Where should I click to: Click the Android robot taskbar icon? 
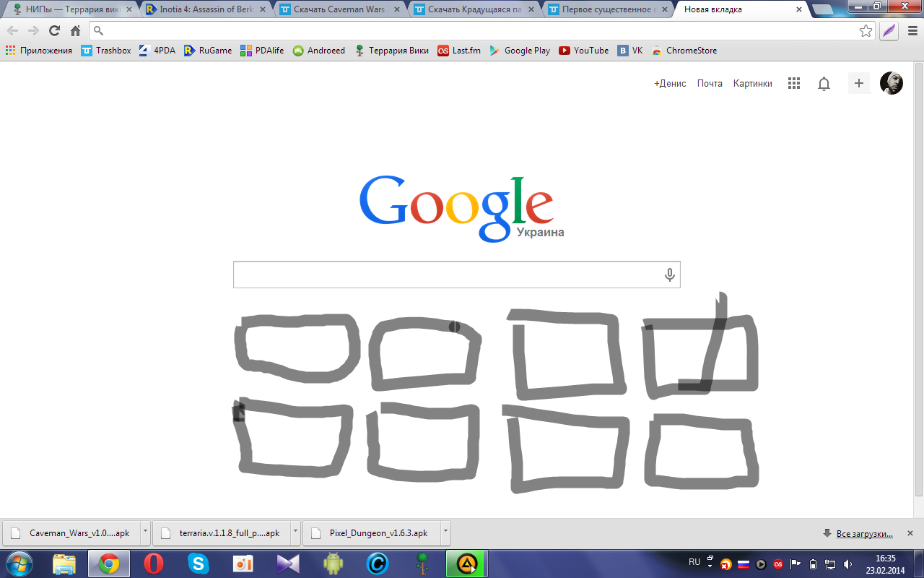pos(333,564)
